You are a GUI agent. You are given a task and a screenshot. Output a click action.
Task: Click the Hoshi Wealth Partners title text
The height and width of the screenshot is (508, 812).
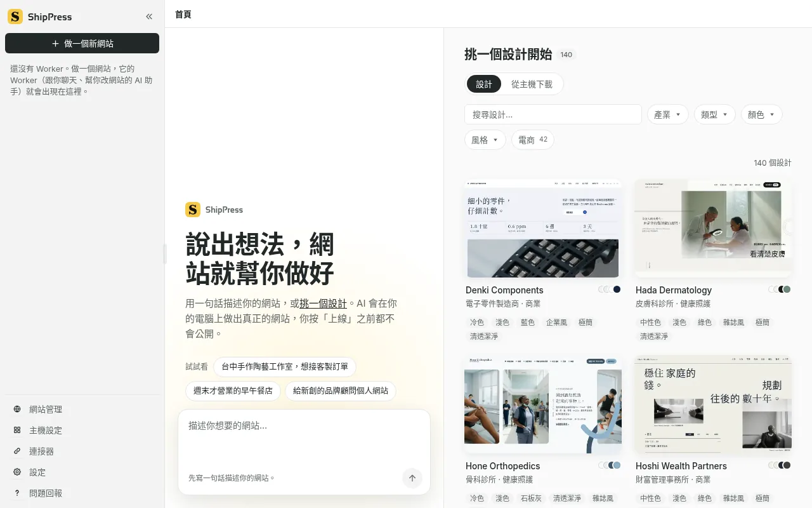coord(681,466)
